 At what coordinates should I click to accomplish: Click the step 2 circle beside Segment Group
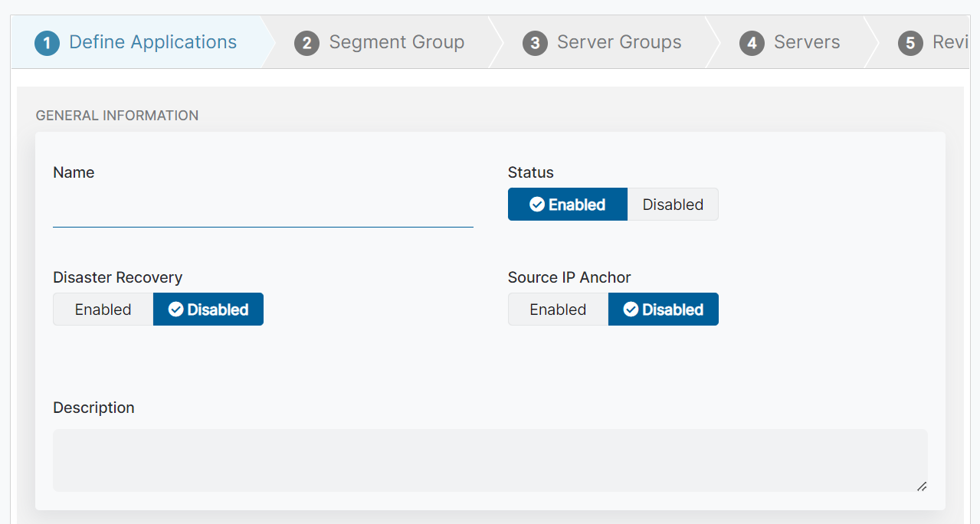click(x=306, y=43)
